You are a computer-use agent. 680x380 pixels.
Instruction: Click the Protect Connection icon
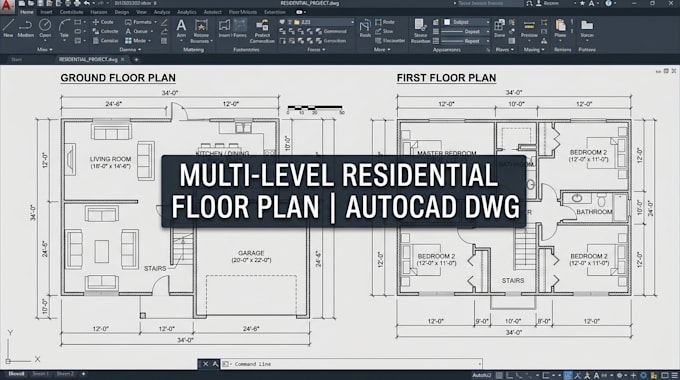coord(262,25)
